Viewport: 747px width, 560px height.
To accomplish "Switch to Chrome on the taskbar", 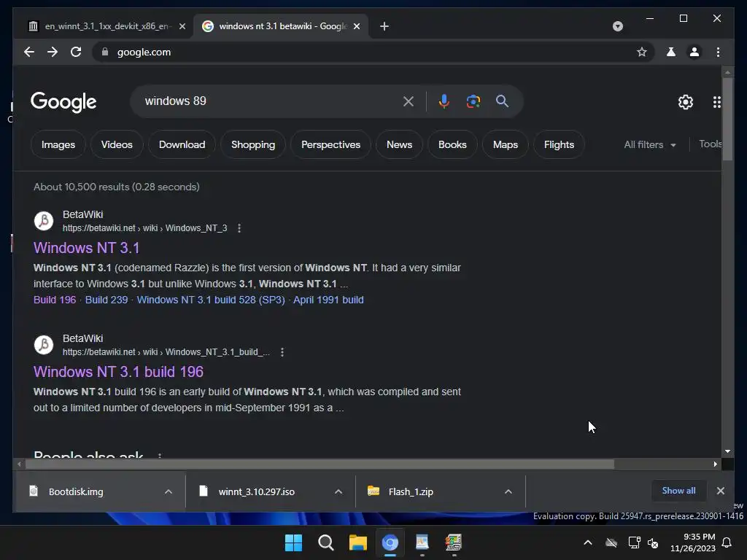I will (x=390, y=542).
